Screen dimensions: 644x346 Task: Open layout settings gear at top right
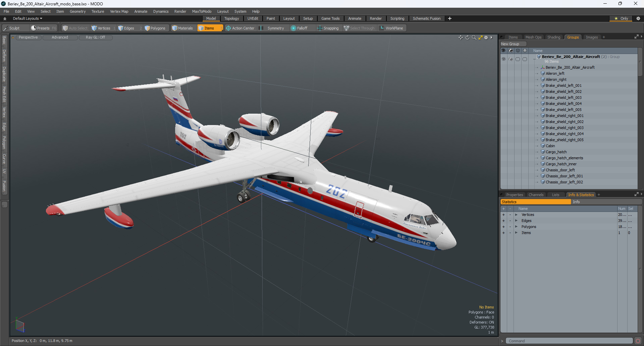[638, 18]
